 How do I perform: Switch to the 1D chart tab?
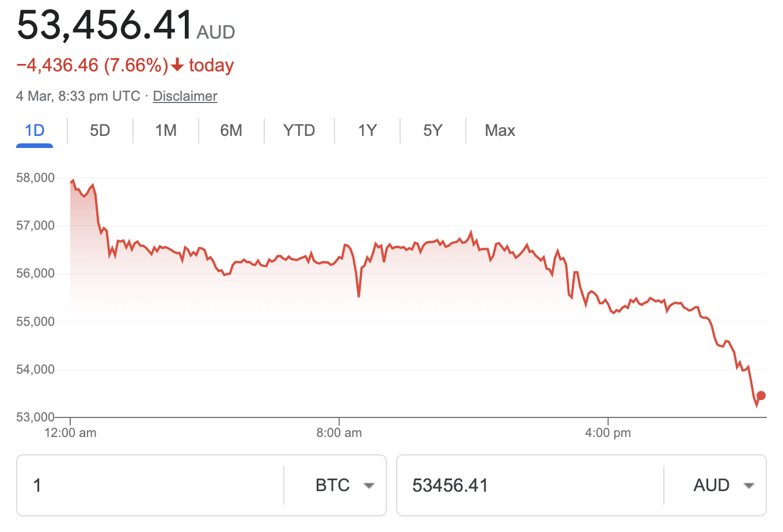[35, 131]
